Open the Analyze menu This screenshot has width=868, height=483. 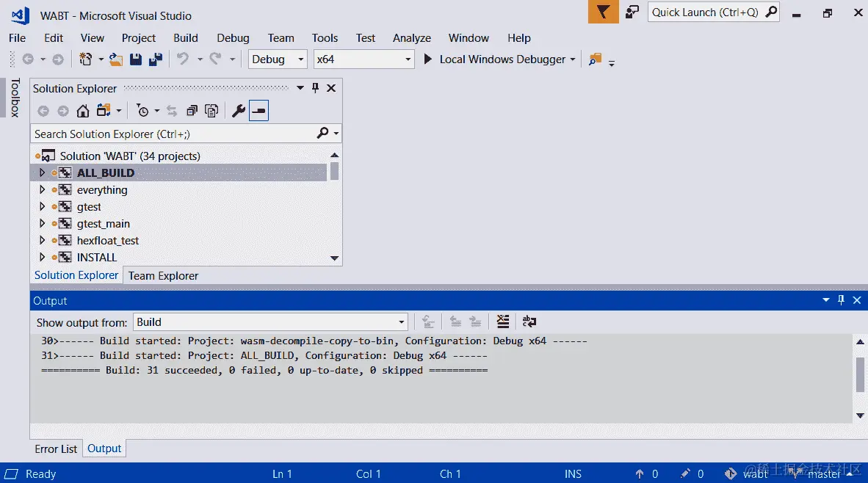412,37
